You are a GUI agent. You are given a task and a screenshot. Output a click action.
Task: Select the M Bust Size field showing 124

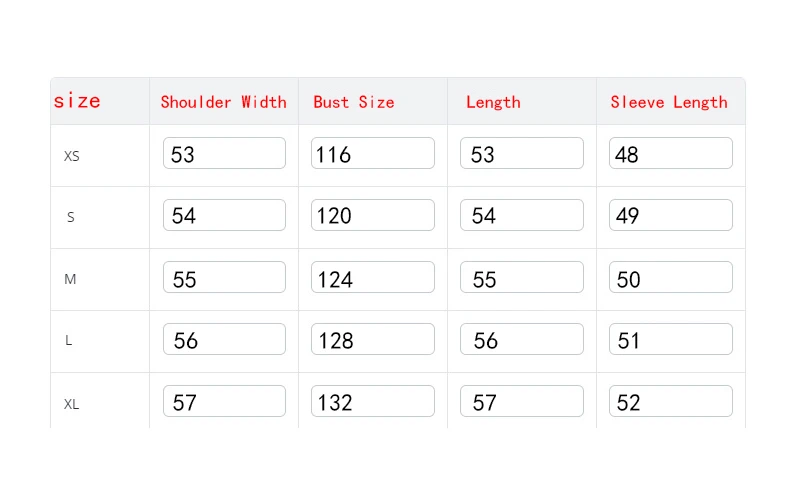pyautogui.click(x=373, y=278)
